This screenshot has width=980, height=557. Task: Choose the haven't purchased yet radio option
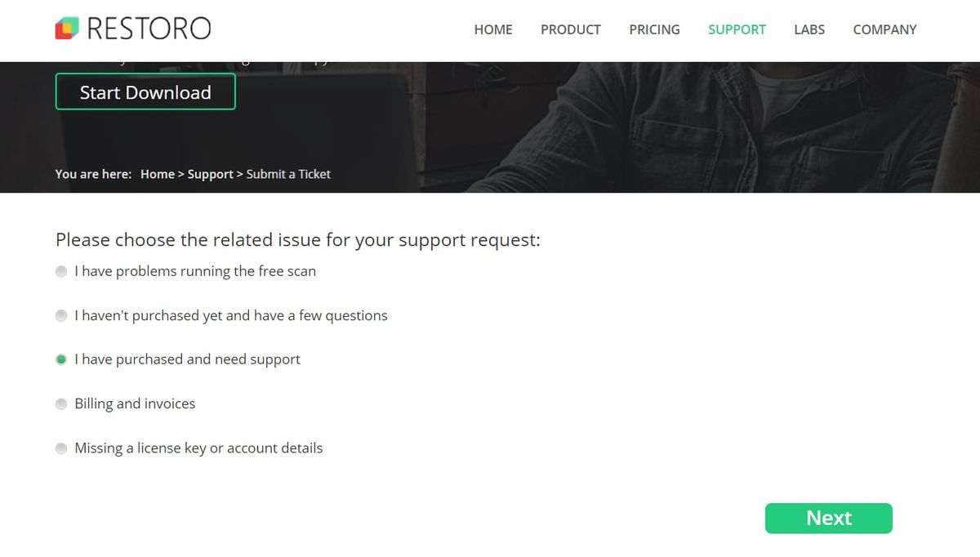pyautogui.click(x=61, y=316)
